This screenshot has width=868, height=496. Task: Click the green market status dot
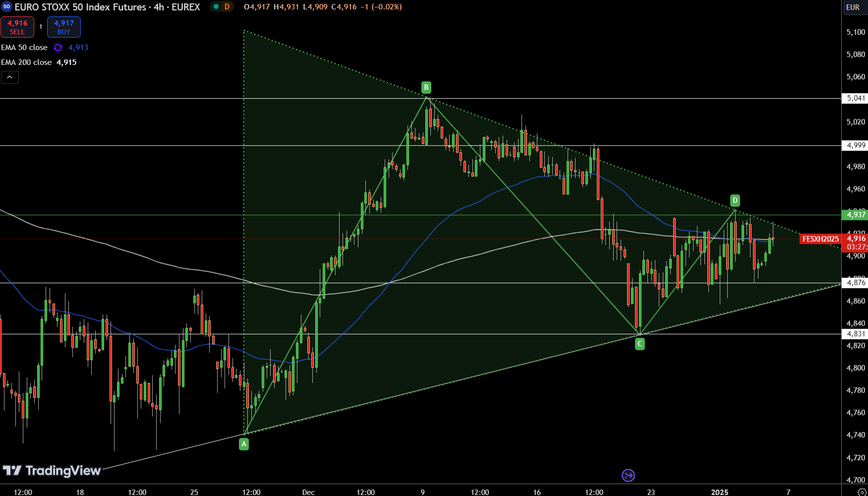(x=216, y=7)
